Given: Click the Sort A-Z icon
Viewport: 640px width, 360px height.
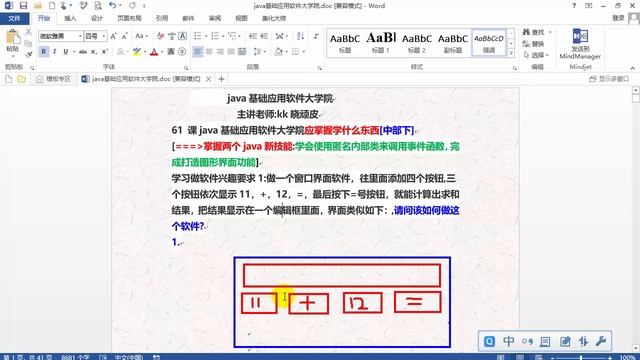Looking at the screenshot, I should 300,36.
